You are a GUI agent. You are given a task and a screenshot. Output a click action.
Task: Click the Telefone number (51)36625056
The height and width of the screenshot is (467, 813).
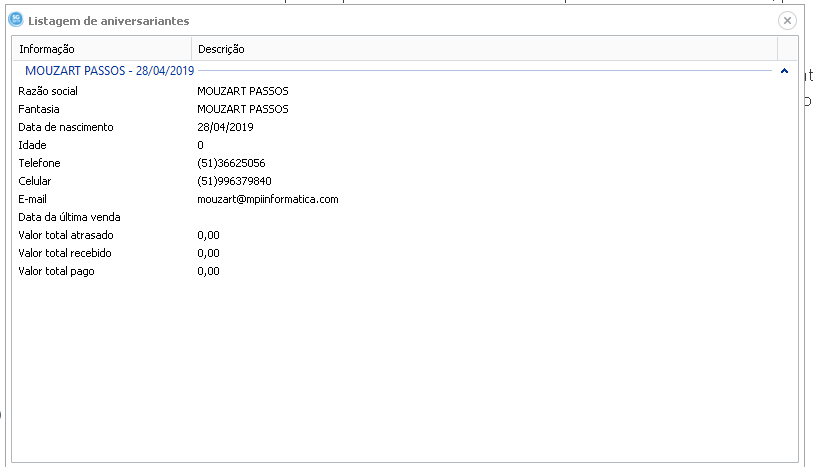[x=231, y=163]
